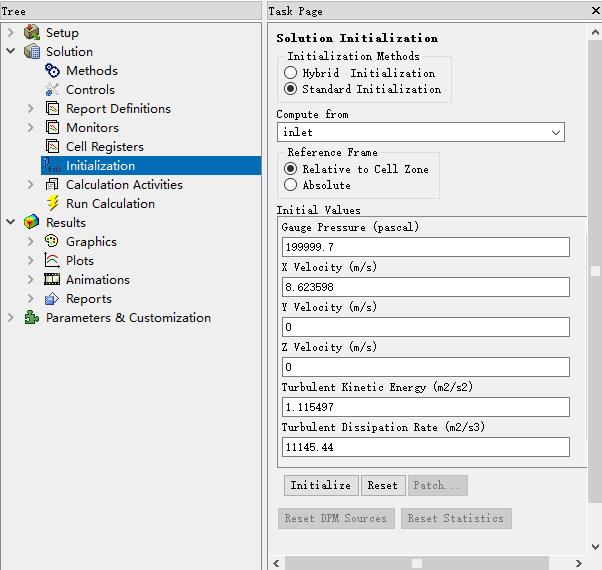Select Run Calculation in the tree
The image size is (602, 570).
coord(111,203)
